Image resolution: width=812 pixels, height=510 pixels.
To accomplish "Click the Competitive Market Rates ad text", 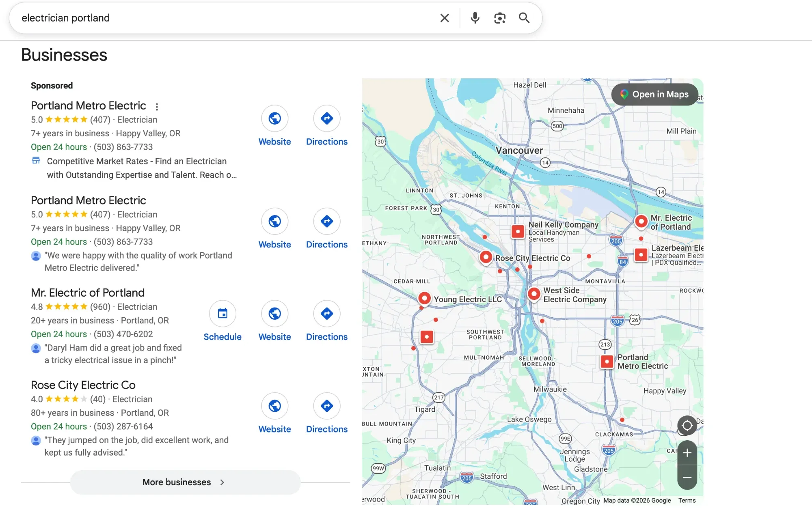I will coord(142,168).
